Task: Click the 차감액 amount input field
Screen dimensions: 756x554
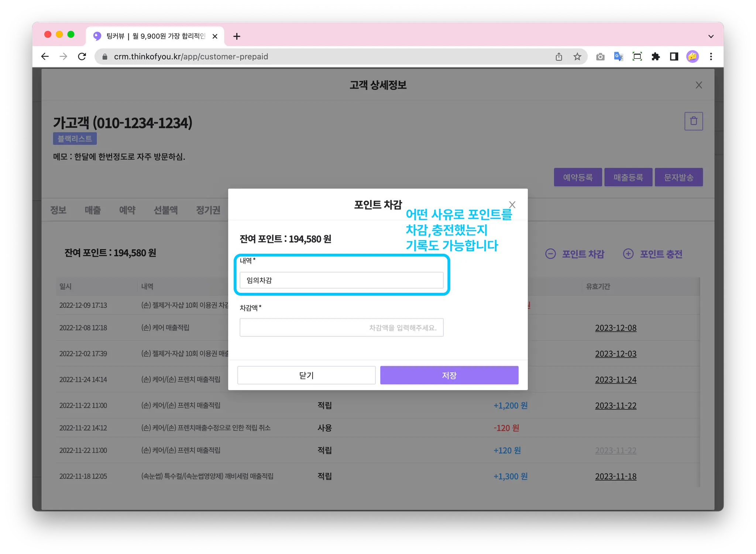Action: [x=341, y=328]
